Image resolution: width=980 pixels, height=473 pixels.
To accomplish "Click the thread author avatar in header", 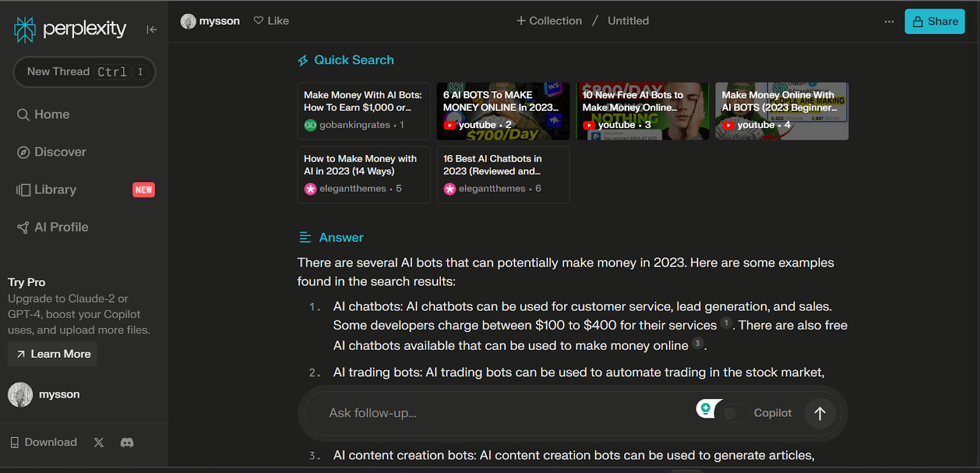I will [x=188, y=21].
